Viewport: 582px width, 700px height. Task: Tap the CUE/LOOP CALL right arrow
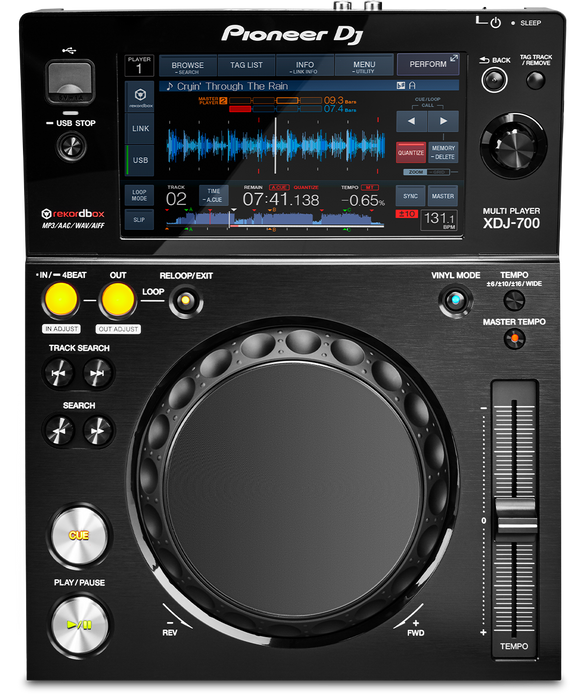click(x=443, y=121)
